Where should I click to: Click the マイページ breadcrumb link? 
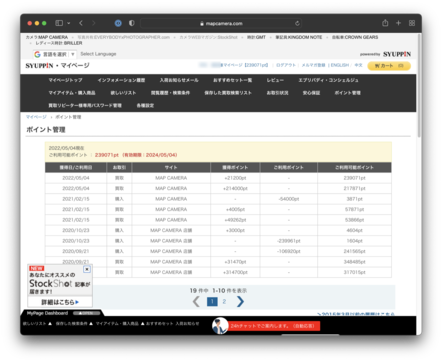point(36,117)
